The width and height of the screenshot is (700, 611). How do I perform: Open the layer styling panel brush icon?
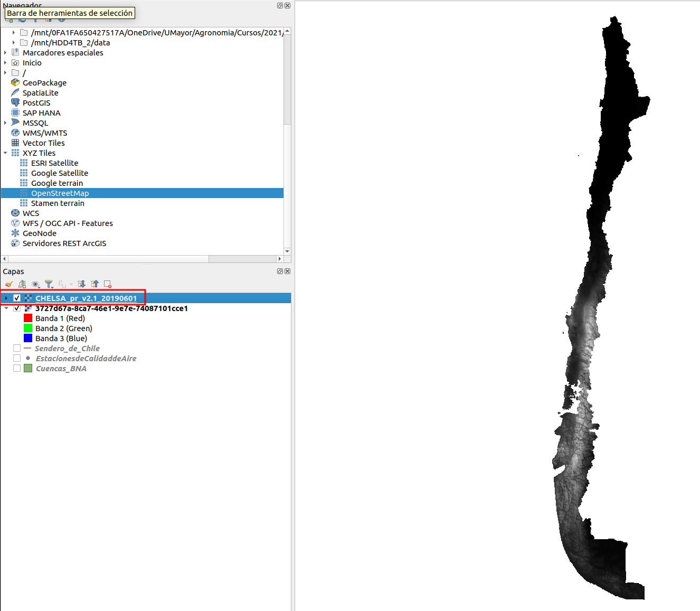tap(9, 284)
